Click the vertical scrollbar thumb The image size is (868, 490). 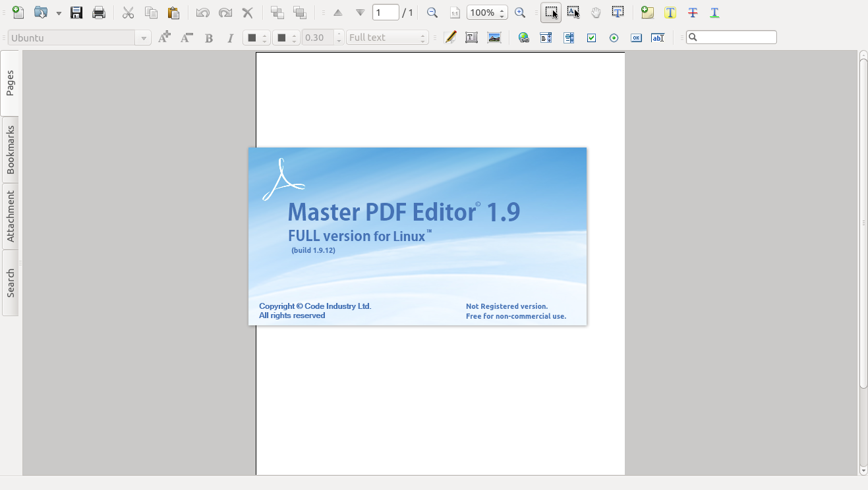[x=863, y=224]
